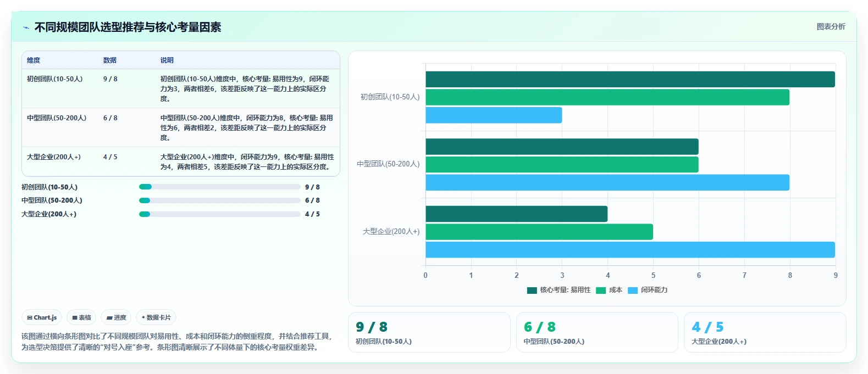Click 大型企业 易用性 bar with value 4
The width and height of the screenshot is (868, 374).
pyautogui.click(x=516, y=214)
